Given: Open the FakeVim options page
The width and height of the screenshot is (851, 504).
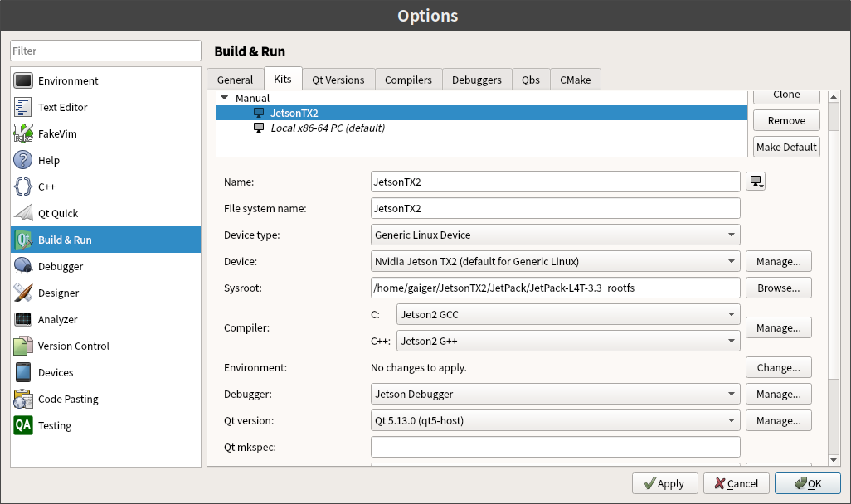Looking at the screenshot, I should tap(61, 133).
